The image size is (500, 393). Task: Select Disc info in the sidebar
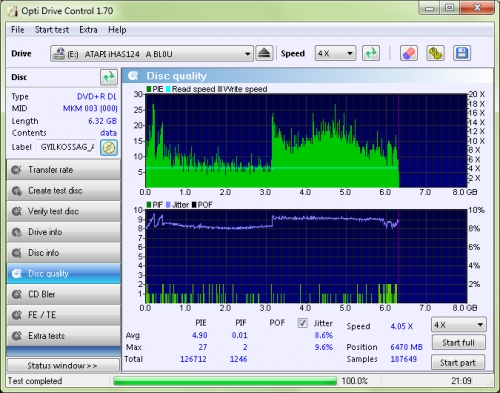64,253
